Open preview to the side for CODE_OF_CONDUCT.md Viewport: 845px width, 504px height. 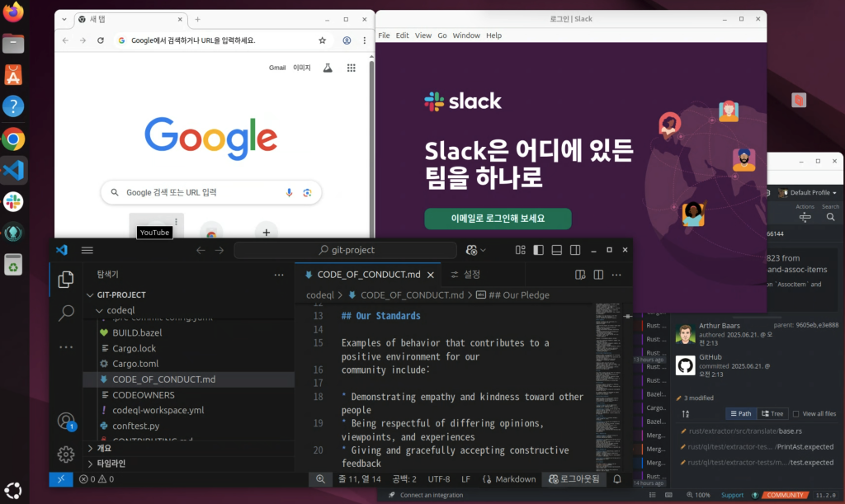[x=580, y=275]
